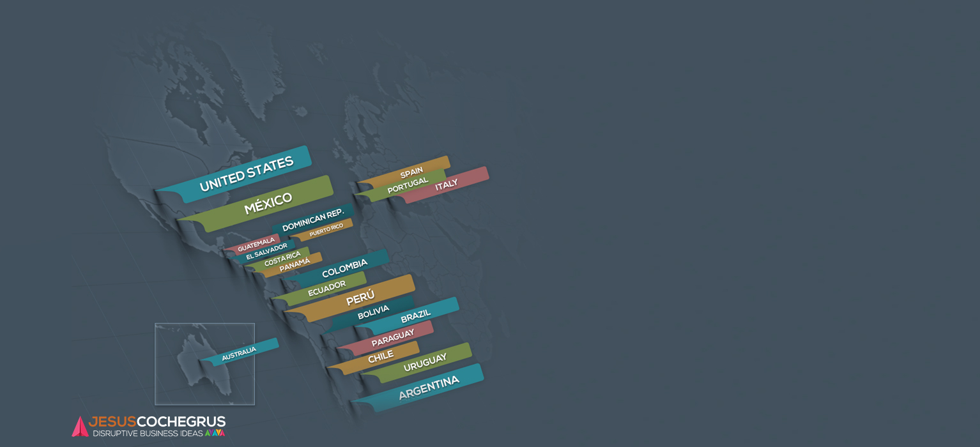Select the México country label
The image size is (980, 447).
(268, 203)
